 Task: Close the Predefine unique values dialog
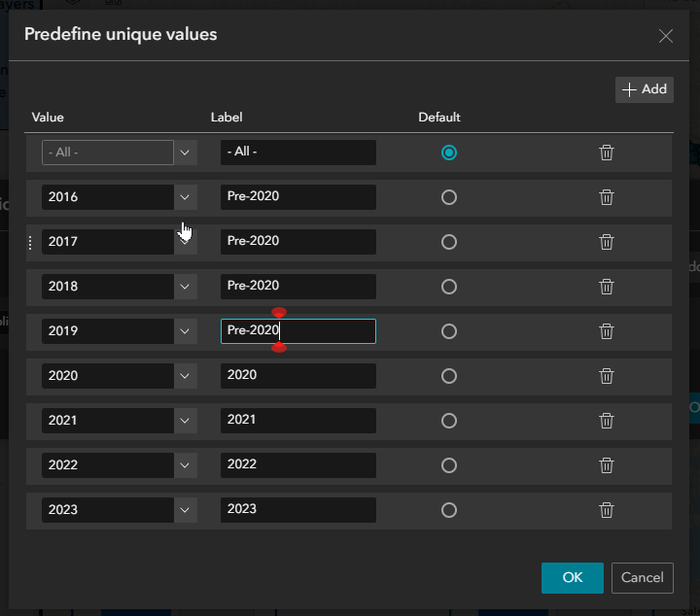coord(666,36)
